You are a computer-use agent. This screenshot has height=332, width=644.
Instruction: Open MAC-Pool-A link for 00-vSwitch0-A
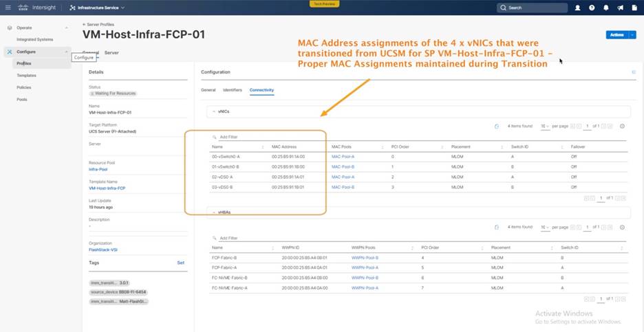coord(343,157)
